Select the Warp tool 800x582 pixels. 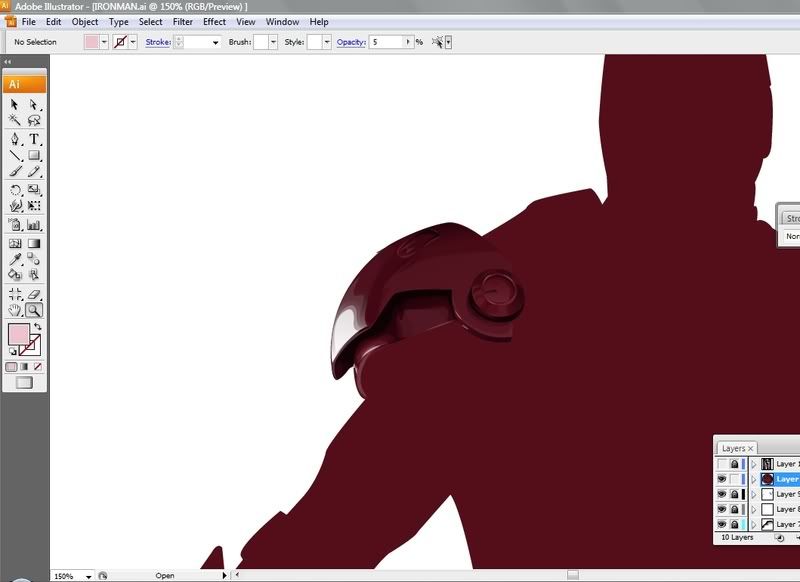(x=15, y=206)
